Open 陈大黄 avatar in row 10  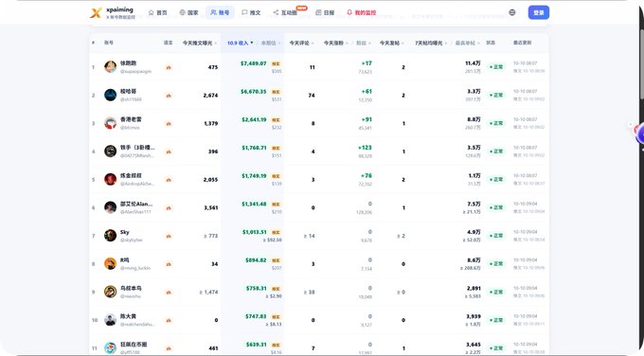(110, 320)
